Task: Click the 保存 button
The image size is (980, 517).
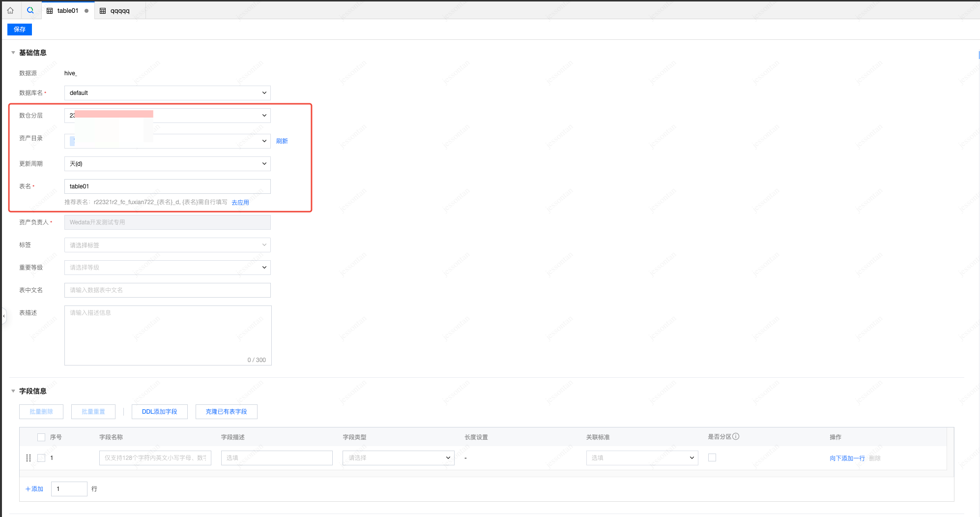Action: [20, 30]
